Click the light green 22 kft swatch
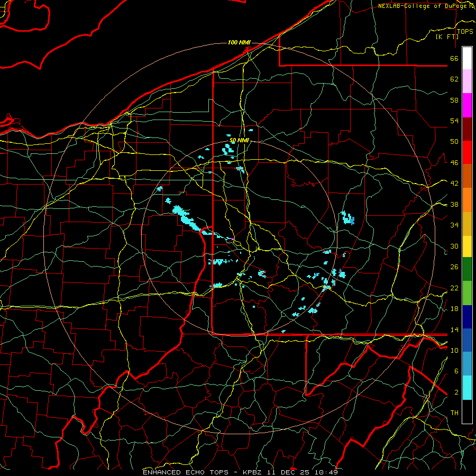 467,293
